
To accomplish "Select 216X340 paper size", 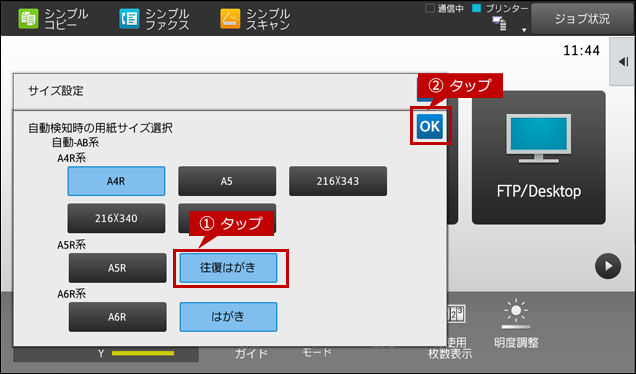I will point(116,218).
